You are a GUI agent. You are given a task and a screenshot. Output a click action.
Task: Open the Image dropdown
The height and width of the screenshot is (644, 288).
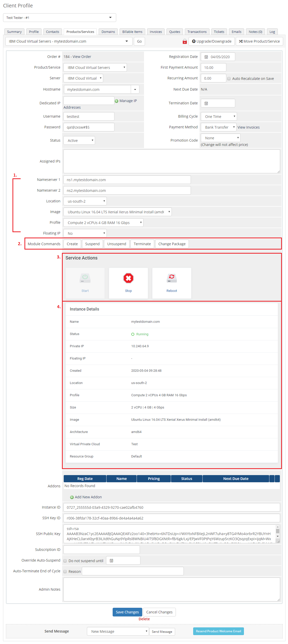(x=117, y=212)
